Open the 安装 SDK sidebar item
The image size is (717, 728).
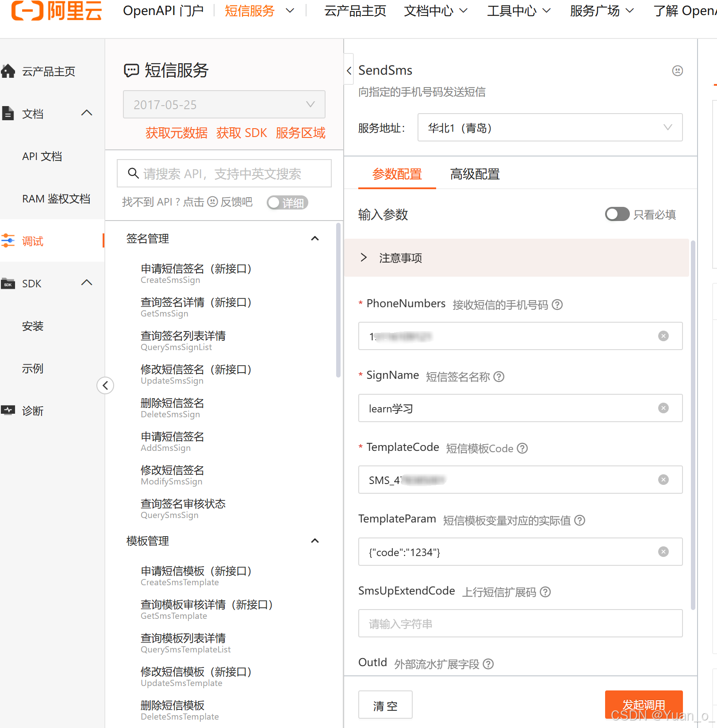point(33,326)
